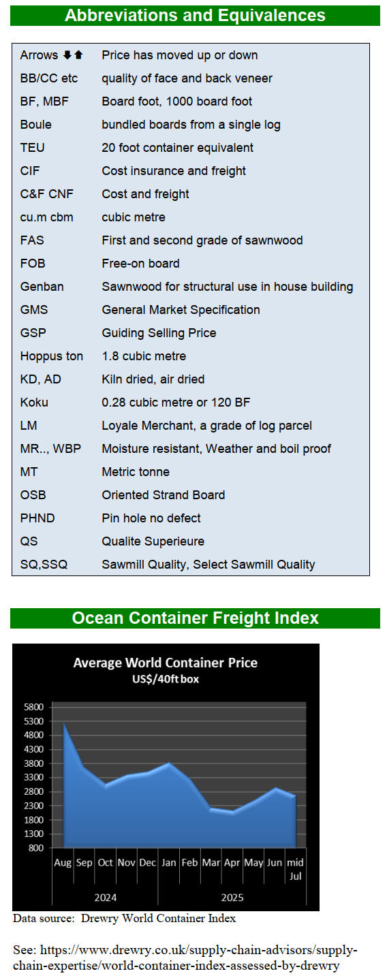Click the US$/40ft box chart subtitle
Viewport: 387px width, 980px height.
166,679
